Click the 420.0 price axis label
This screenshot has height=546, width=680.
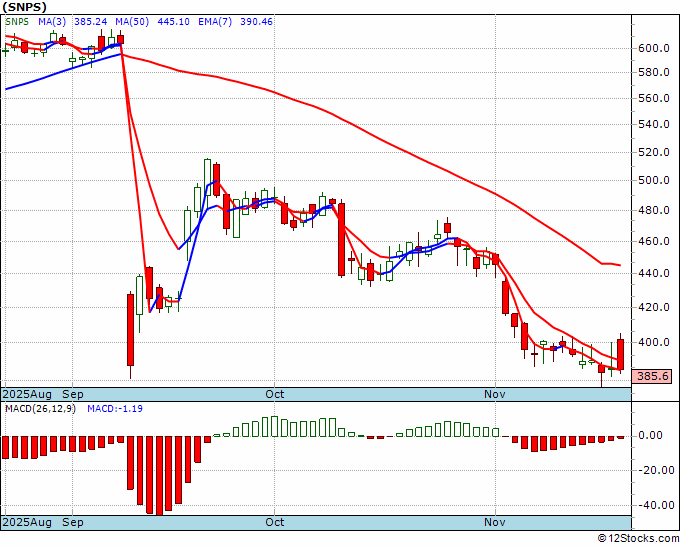pyautogui.click(x=654, y=307)
